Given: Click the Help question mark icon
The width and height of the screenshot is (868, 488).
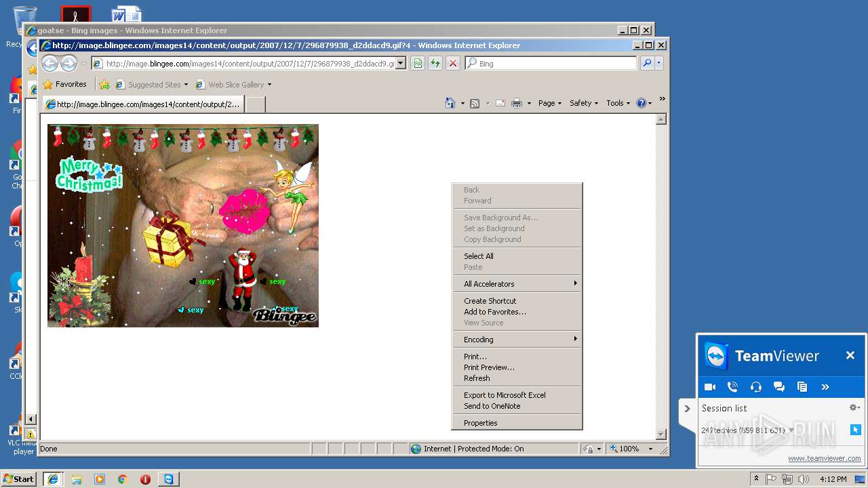Looking at the screenshot, I should [642, 103].
